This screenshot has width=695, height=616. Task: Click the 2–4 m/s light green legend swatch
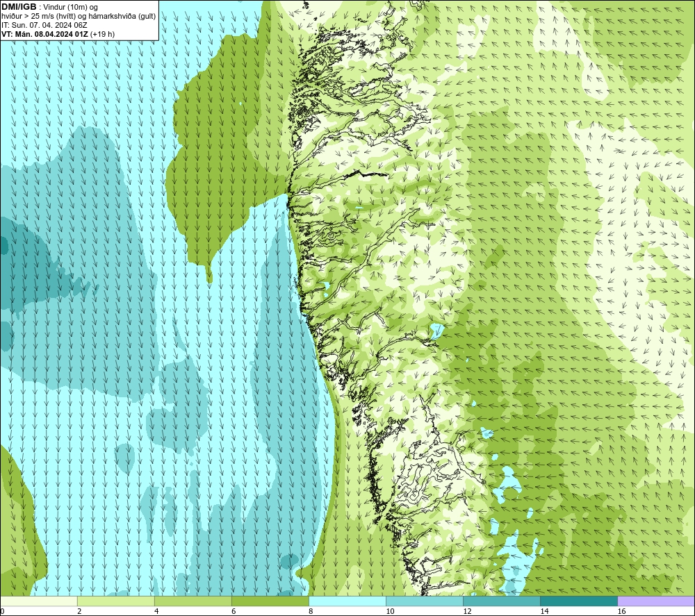(115, 601)
